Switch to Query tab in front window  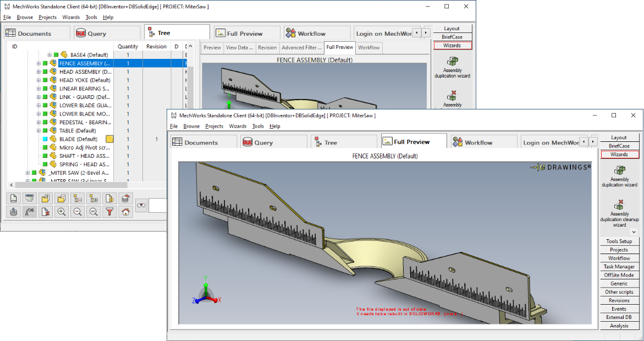274,142
